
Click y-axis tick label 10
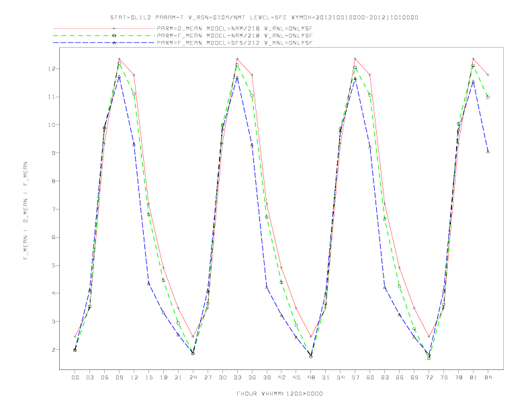tap(52, 125)
